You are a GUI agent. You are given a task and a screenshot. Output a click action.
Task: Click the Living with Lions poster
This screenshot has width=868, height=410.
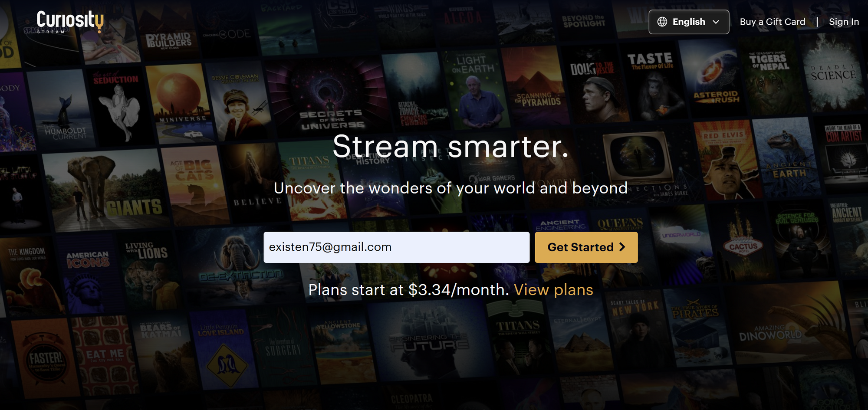click(x=150, y=273)
